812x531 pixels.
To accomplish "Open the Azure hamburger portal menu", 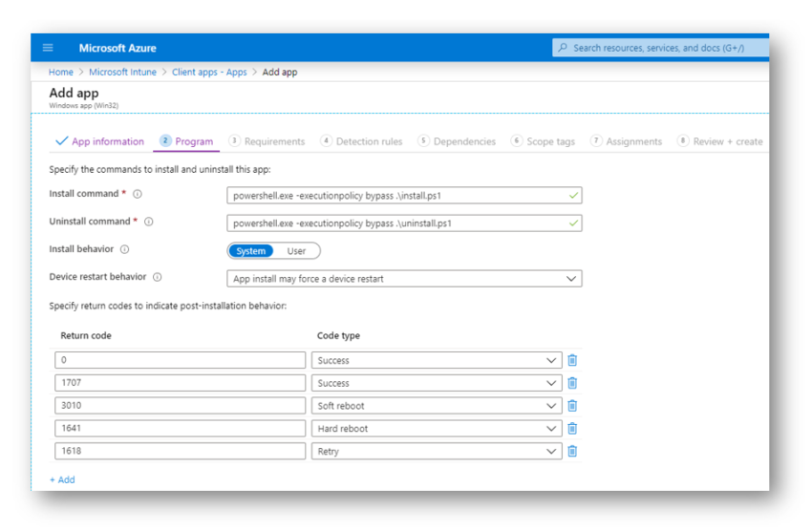I will 48,48.
